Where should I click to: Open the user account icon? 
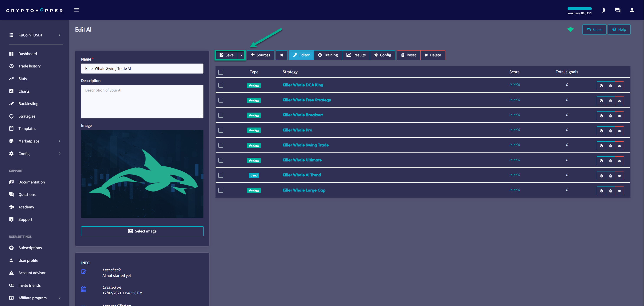[x=632, y=10]
